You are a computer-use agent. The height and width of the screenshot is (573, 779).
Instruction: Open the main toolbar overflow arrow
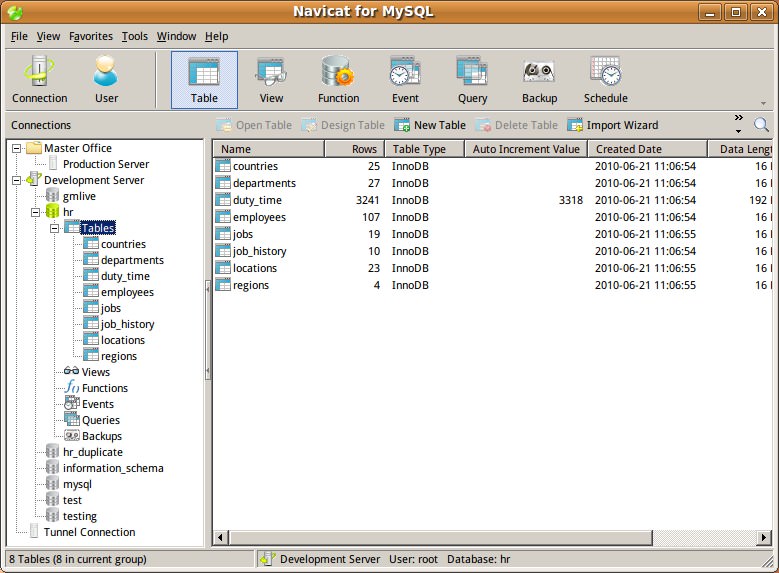pyautogui.click(x=763, y=103)
